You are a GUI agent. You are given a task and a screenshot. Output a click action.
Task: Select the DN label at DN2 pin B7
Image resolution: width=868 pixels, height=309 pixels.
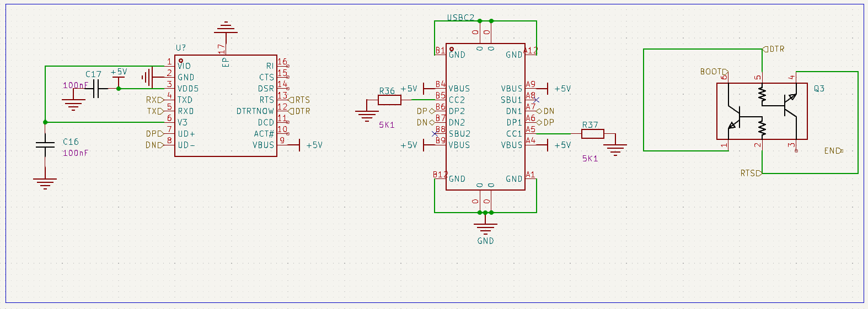click(x=425, y=123)
